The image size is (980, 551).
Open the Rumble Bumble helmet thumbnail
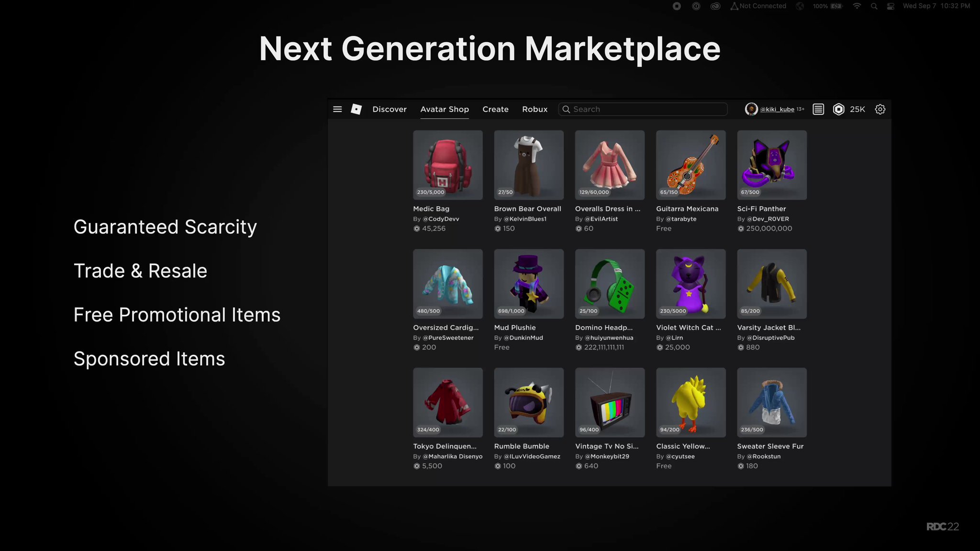[529, 402]
